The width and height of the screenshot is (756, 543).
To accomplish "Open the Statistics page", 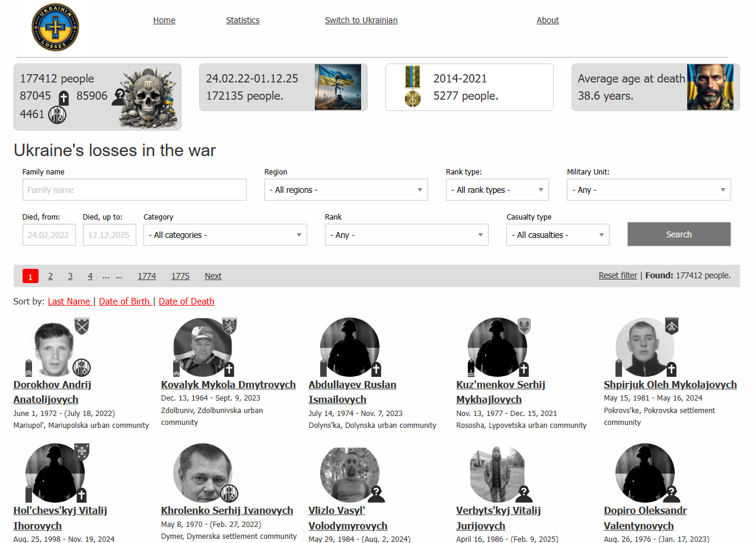I will point(243,20).
